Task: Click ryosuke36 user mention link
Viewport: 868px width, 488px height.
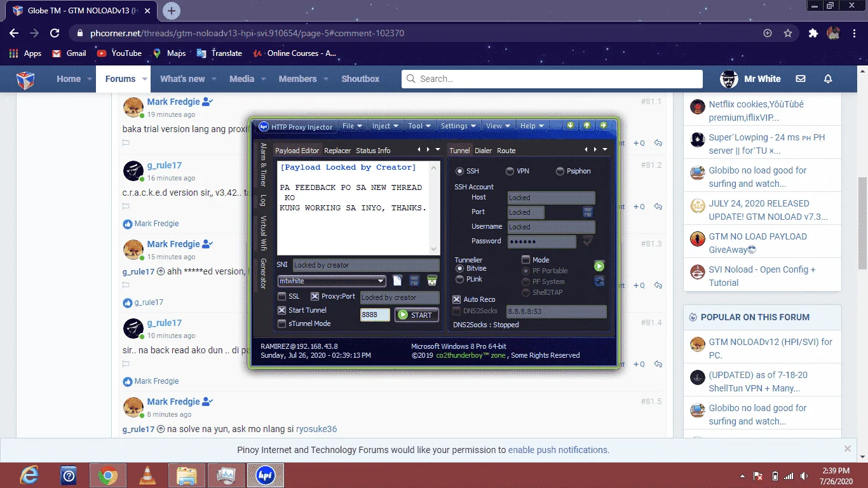Action: click(x=316, y=429)
